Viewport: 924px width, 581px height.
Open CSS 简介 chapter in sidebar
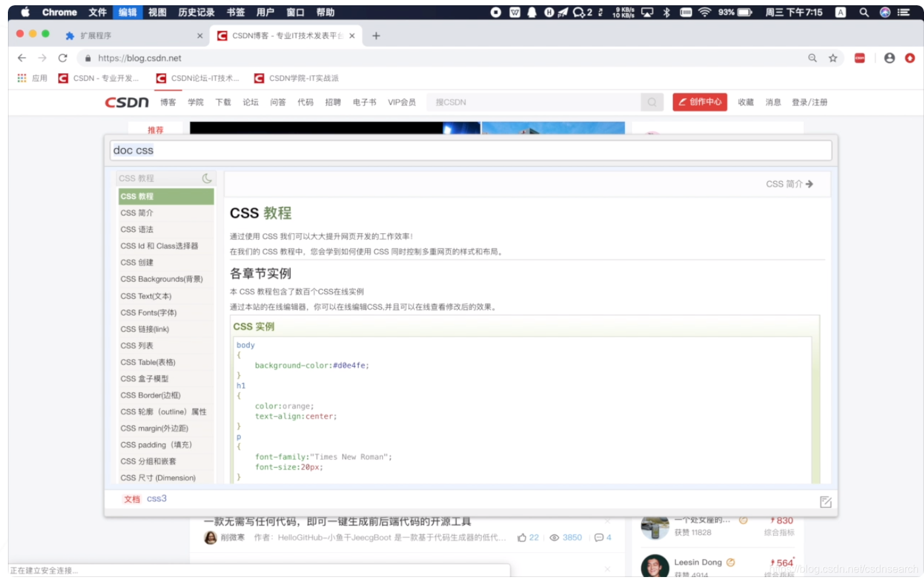pyautogui.click(x=166, y=213)
